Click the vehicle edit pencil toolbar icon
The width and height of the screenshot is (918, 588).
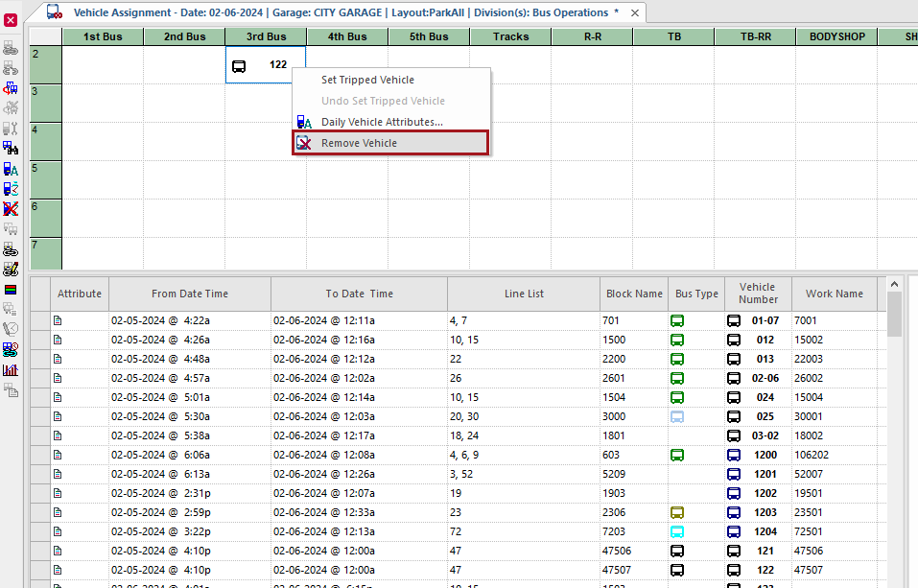[12, 270]
